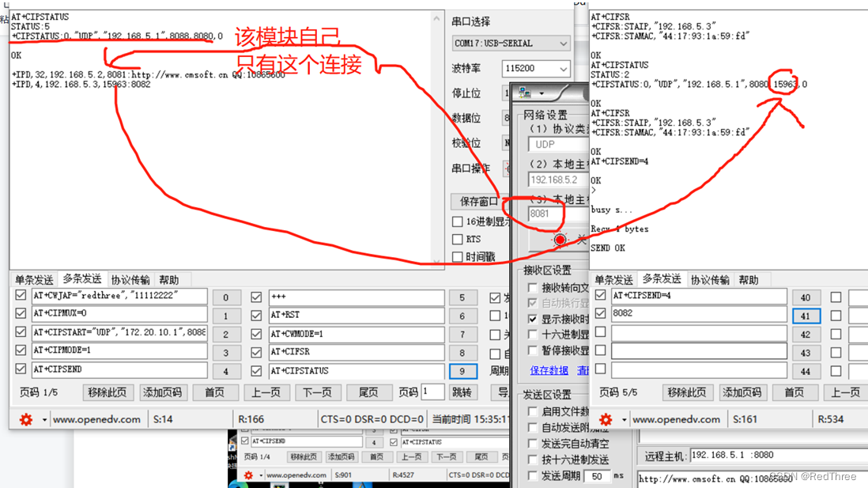Open 帮助 tab in left window
868x488 pixels.
click(169, 280)
